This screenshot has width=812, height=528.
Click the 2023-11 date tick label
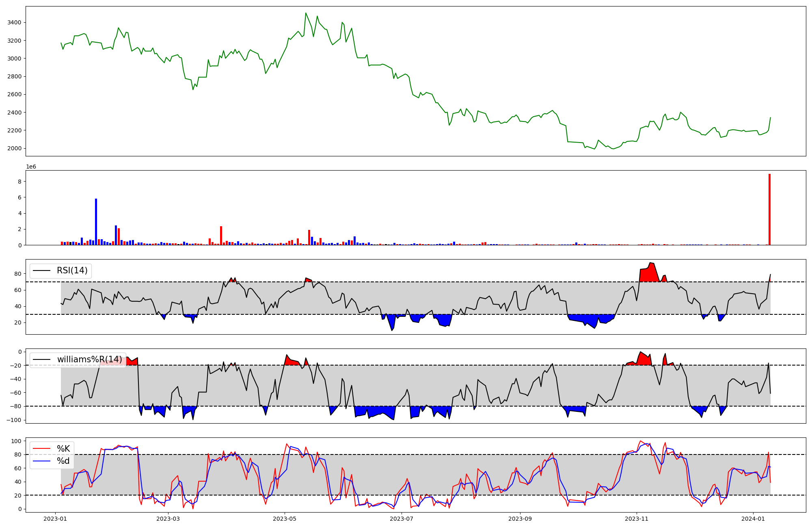point(637,519)
